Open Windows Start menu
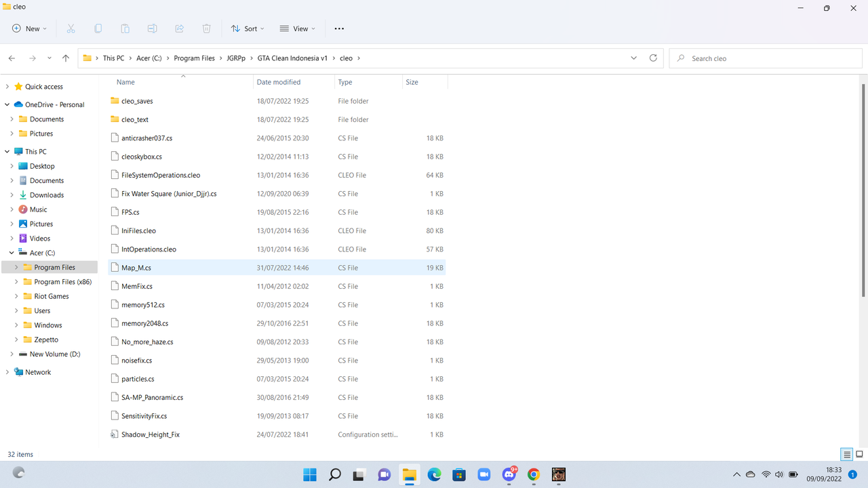The image size is (868, 488). click(309, 474)
